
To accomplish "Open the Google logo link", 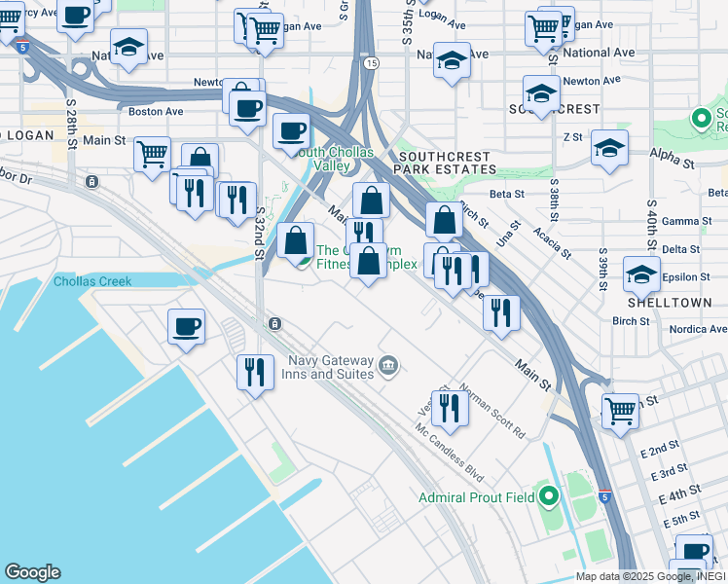I will pyautogui.click(x=32, y=572).
